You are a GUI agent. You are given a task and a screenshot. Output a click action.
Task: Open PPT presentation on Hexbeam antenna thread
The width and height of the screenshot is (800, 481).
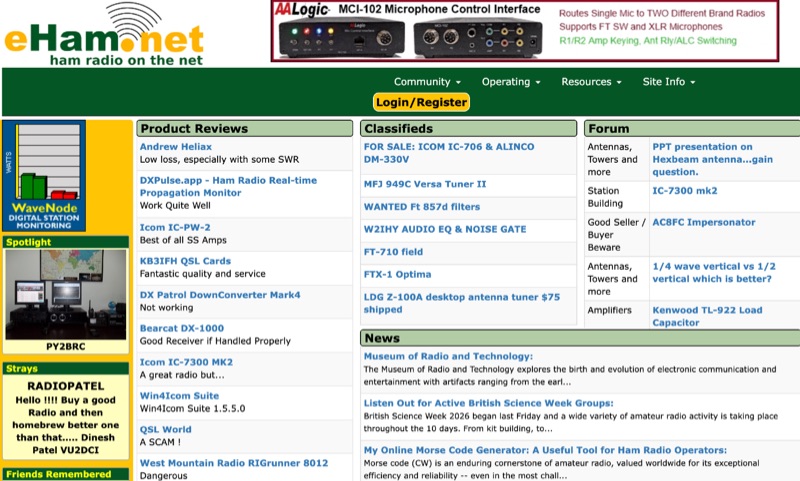coord(712,159)
